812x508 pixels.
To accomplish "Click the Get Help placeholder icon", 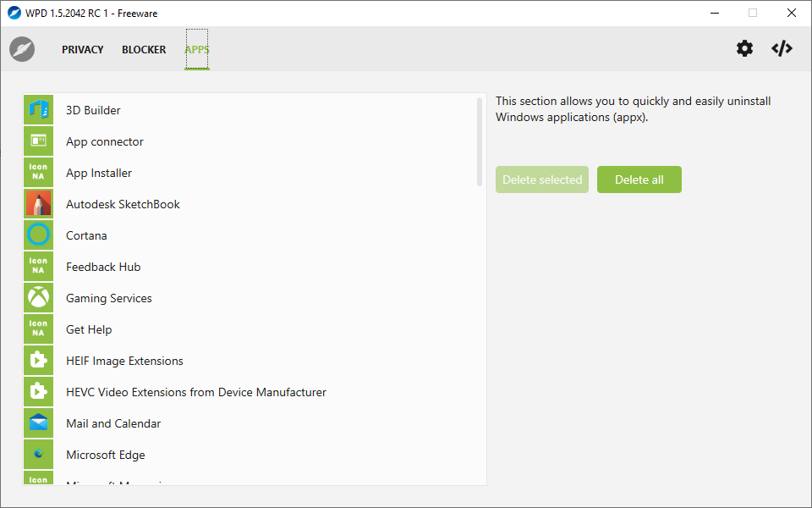I will [38, 329].
